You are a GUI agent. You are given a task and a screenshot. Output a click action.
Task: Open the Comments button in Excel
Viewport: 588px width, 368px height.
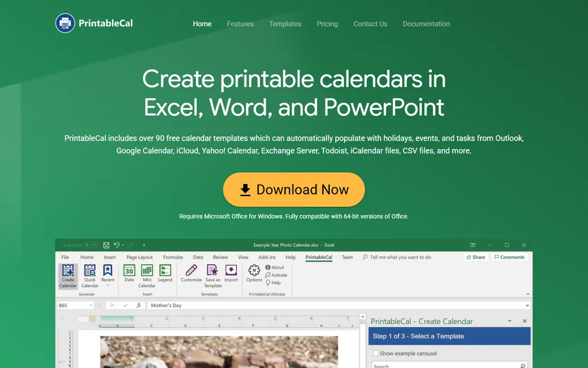pyautogui.click(x=509, y=257)
